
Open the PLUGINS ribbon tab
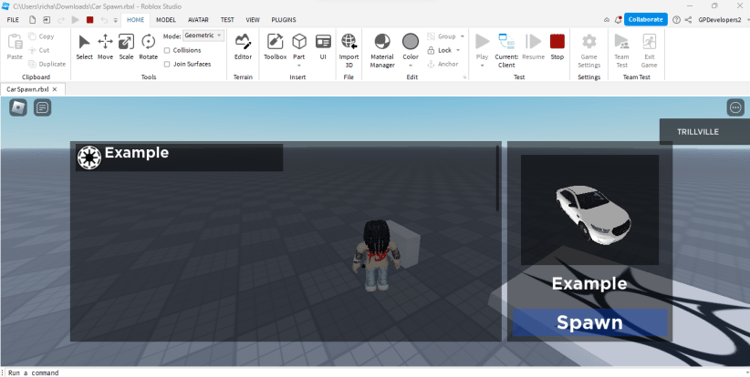(284, 20)
